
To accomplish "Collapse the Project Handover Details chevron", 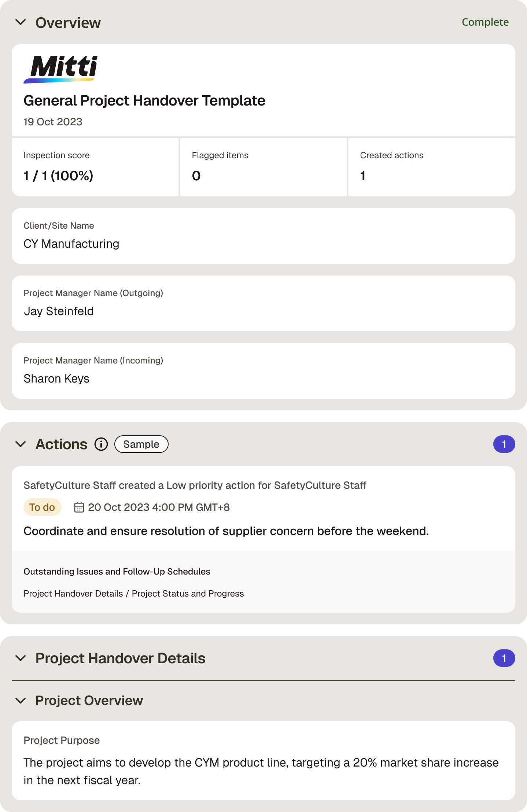I will (21, 658).
